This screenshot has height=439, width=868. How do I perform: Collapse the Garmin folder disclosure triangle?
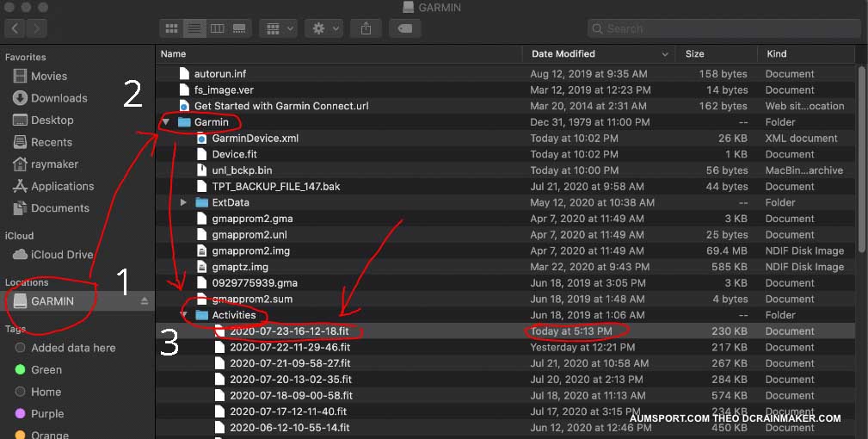point(165,121)
